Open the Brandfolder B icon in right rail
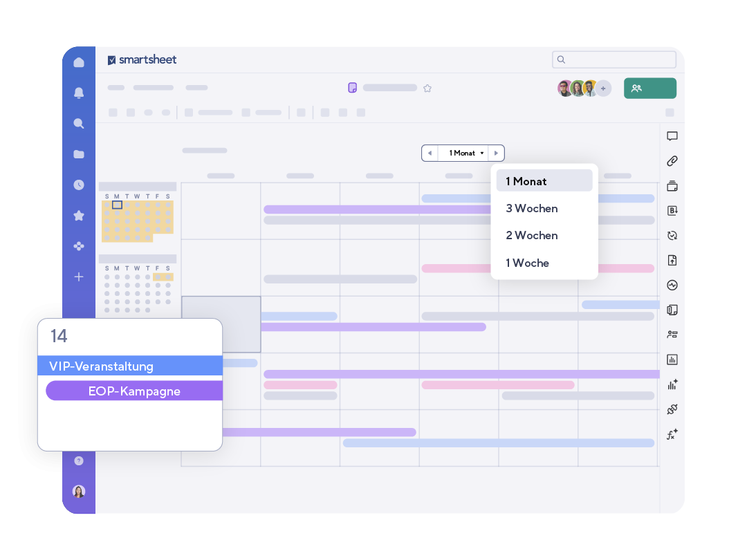The width and height of the screenshot is (747, 560). point(672,210)
